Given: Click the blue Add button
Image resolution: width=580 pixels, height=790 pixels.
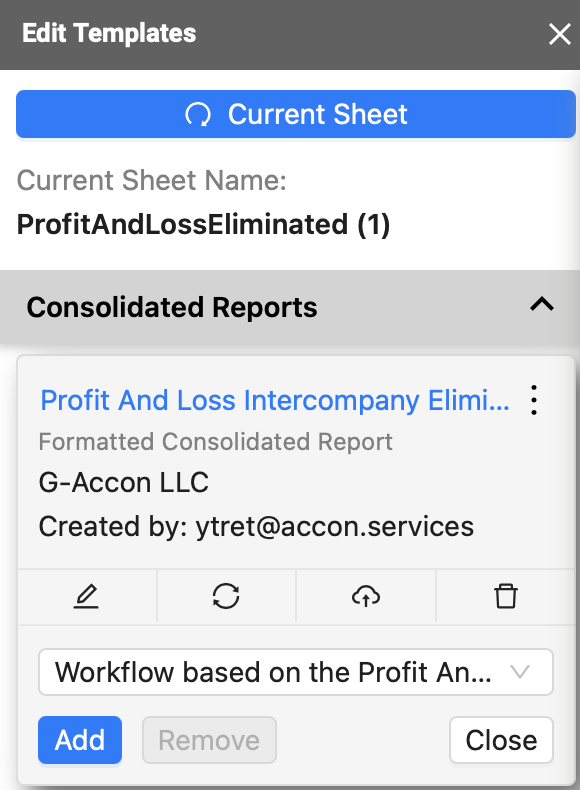Looking at the screenshot, I should point(80,740).
